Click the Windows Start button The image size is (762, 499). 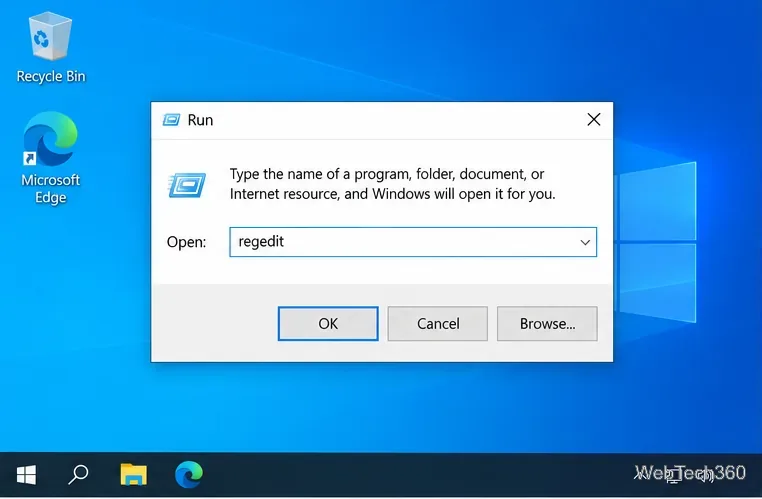[x=26, y=475]
